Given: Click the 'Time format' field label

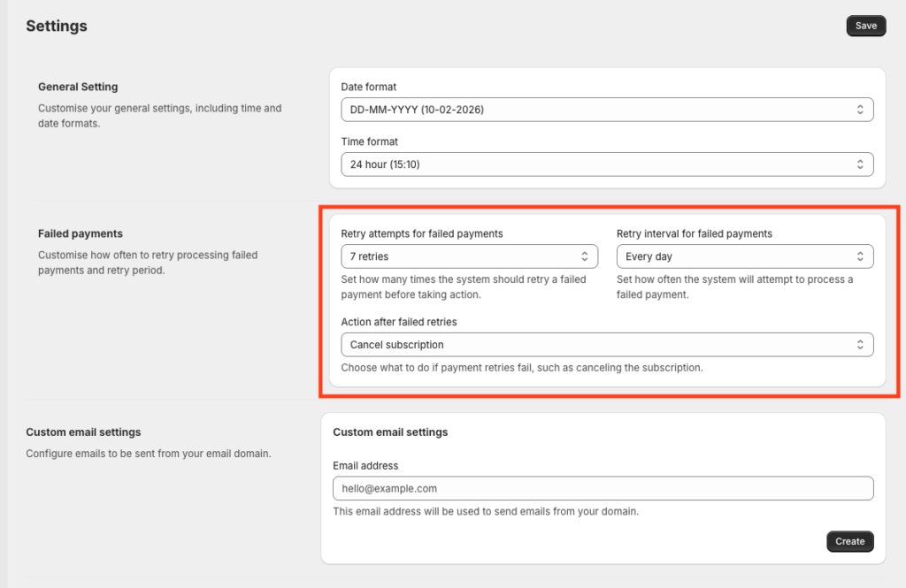Looking at the screenshot, I should click(x=370, y=141).
